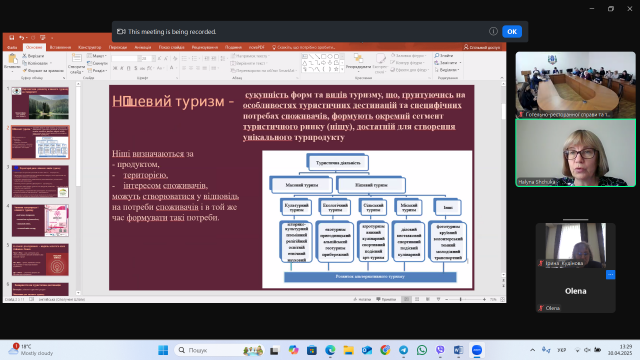Viewport: 640px width, 360px height.
Task: Select the slide 4 thumbnail
Action: click(40, 221)
